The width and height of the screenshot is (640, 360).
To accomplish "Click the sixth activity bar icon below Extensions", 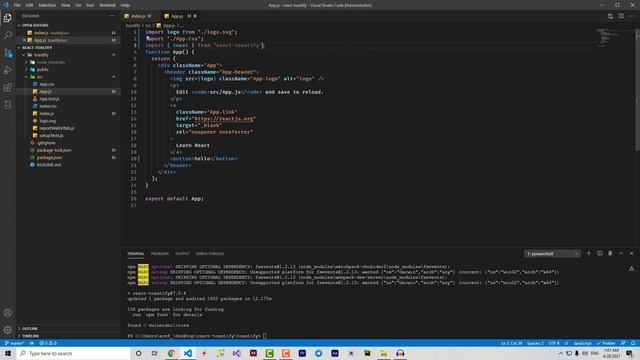I will [x=8, y=105].
